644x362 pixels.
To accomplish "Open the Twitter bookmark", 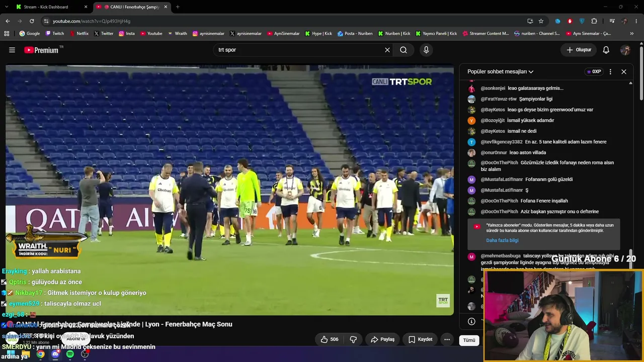I will tap(104, 34).
